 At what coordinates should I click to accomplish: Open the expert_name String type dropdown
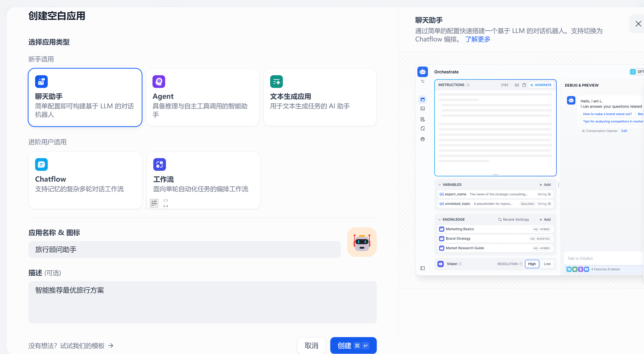pyautogui.click(x=544, y=194)
